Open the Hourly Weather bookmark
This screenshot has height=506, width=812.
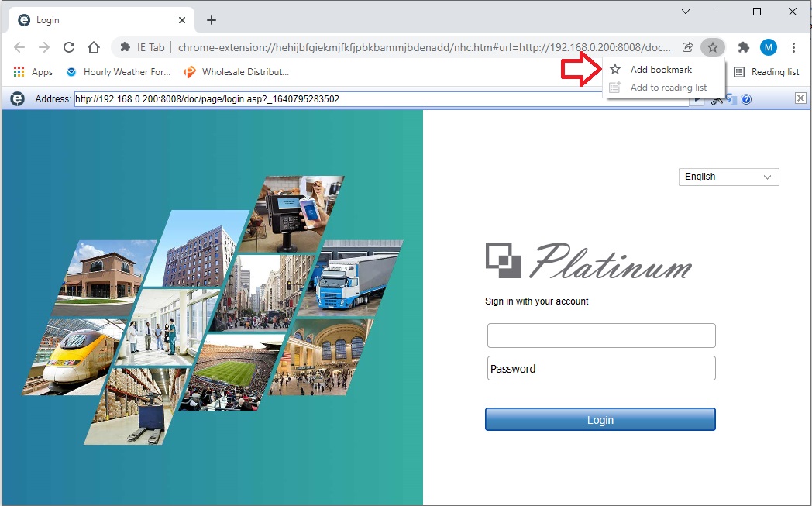click(x=119, y=72)
